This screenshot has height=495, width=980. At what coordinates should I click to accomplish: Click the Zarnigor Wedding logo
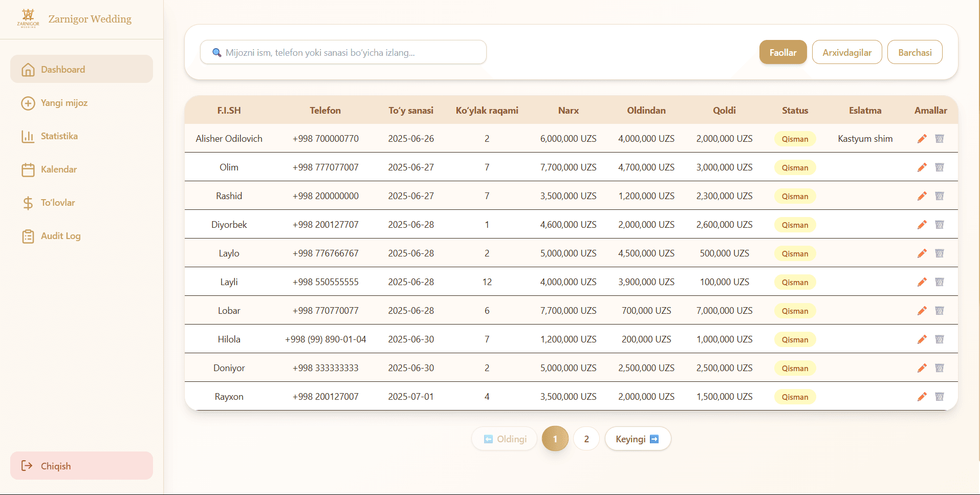[28, 18]
